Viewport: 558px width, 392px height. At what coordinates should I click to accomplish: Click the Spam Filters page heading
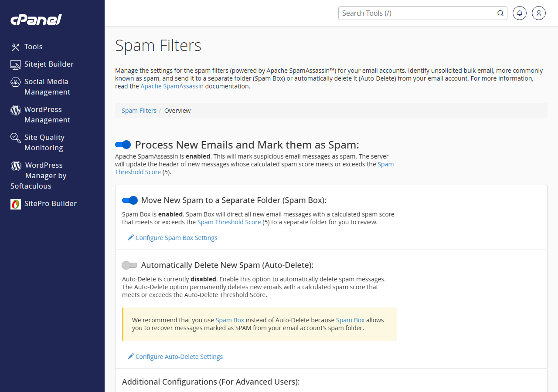(158, 46)
